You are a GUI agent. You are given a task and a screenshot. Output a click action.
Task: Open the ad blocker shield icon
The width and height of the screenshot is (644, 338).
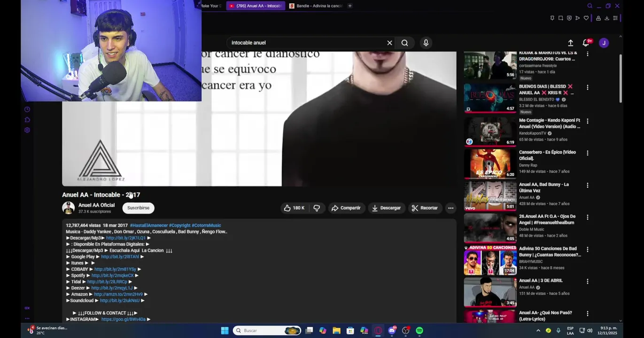[x=569, y=18]
